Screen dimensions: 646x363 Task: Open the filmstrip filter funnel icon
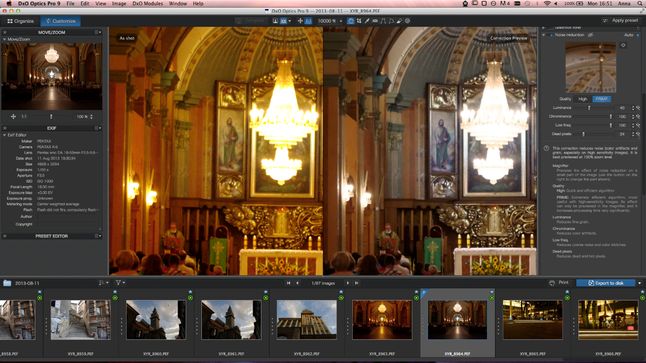[118, 283]
